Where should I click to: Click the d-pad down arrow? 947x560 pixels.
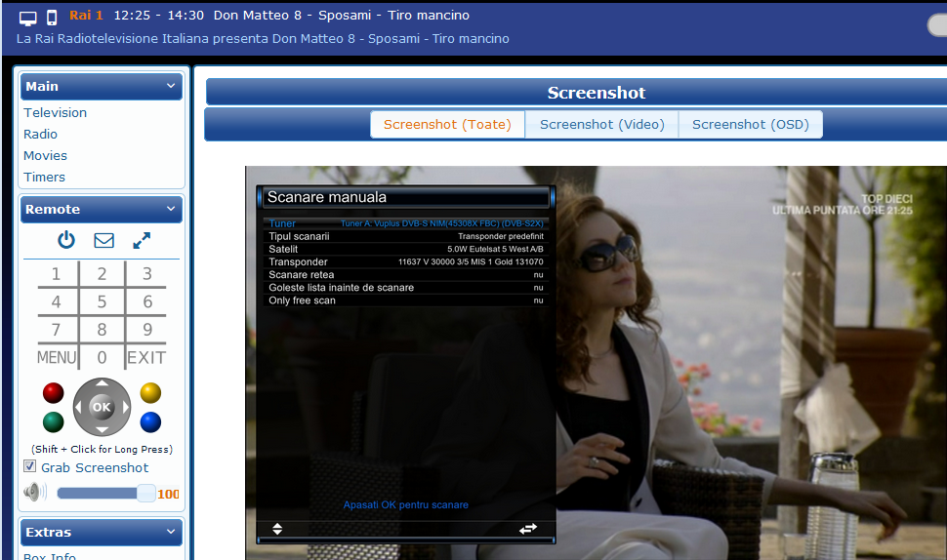(102, 430)
